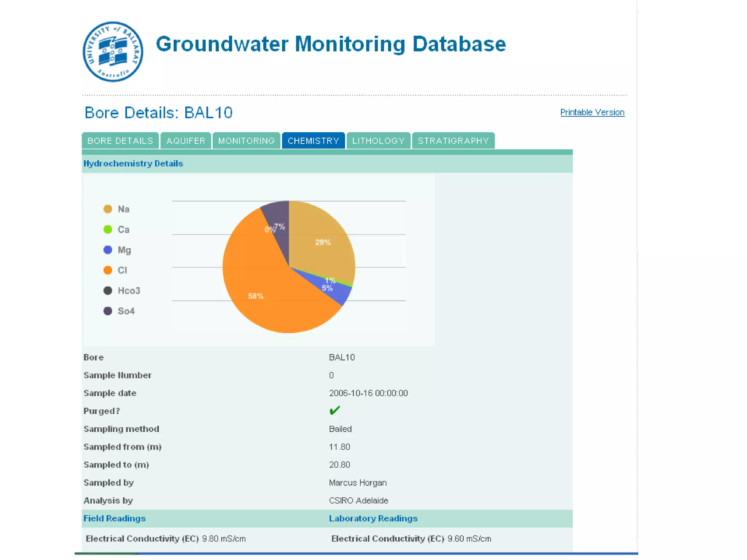The width and height of the screenshot is (747, 560).
Task: Open the Monitoring tab
Action: [x=246, y=141]
